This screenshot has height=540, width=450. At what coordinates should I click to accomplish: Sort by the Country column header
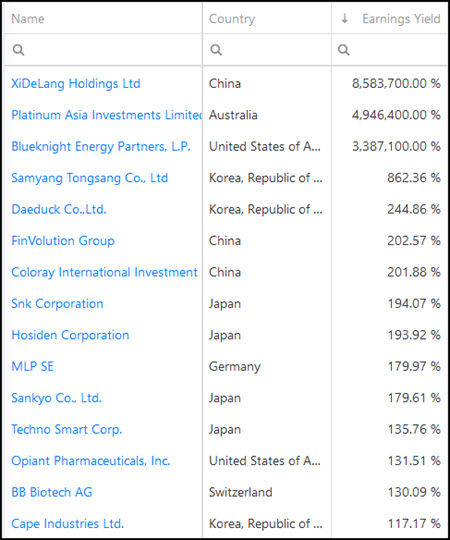pyautogui.click(x=232, y=19)
